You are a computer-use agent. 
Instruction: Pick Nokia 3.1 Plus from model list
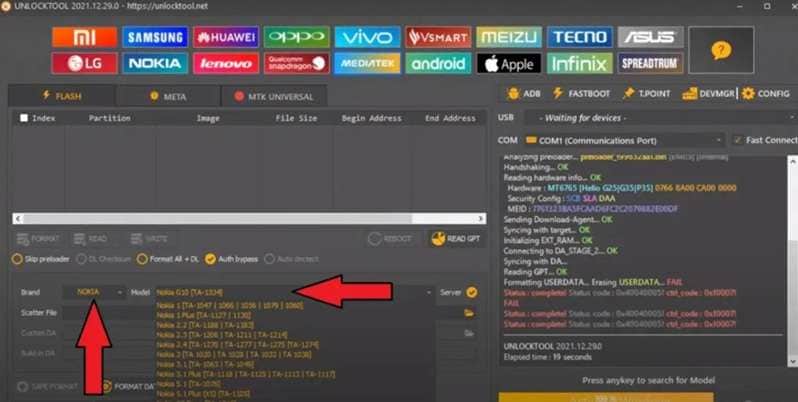click(x=246, y=374)
